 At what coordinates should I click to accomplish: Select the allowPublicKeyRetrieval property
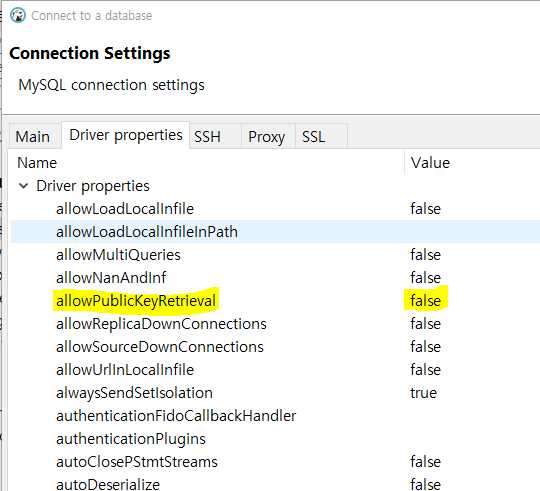(136, 301)
